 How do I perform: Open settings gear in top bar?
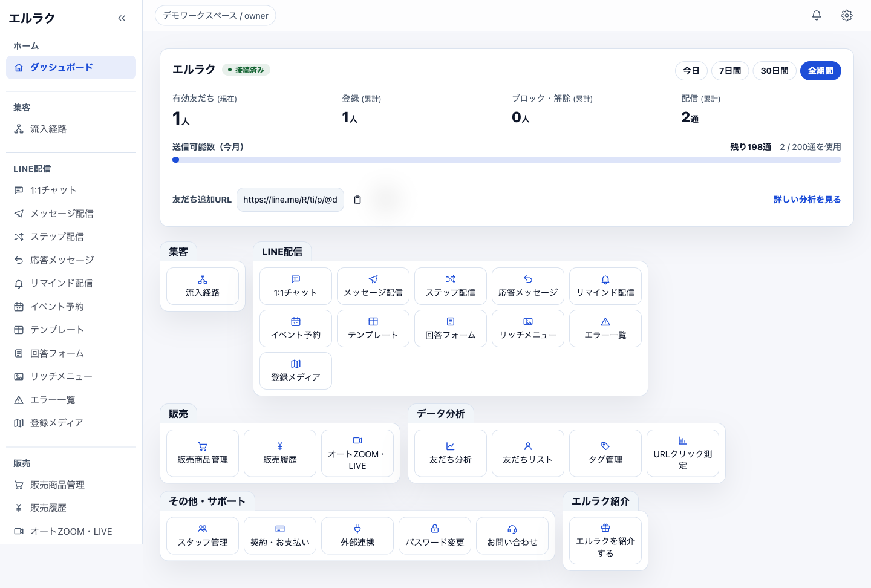click(847, 16)
